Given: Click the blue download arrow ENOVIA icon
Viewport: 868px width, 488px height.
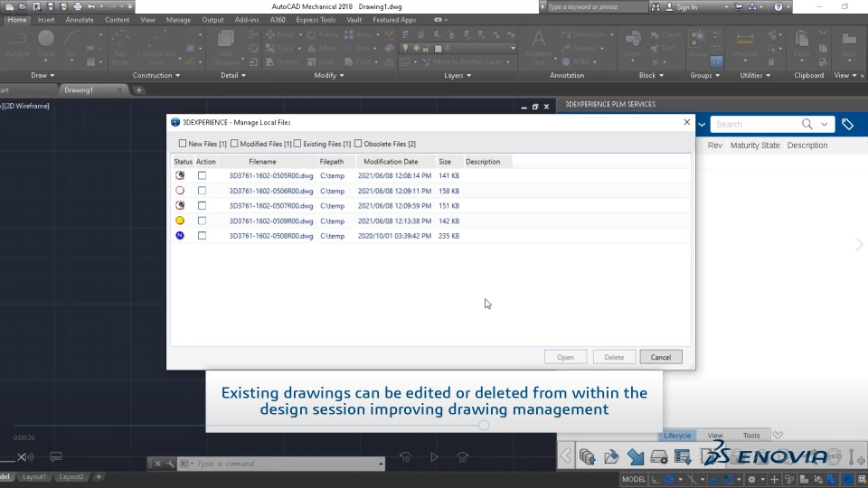Looking at the screenshot, I should (636, 456).
